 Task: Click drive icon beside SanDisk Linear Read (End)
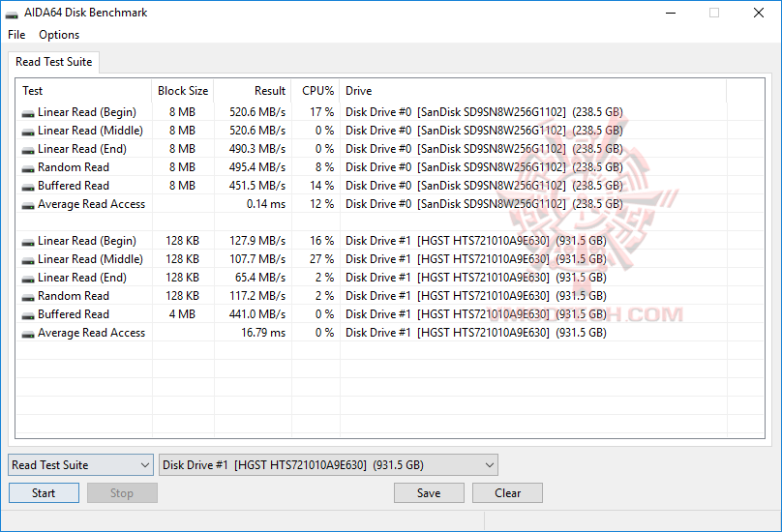point(28,151)
